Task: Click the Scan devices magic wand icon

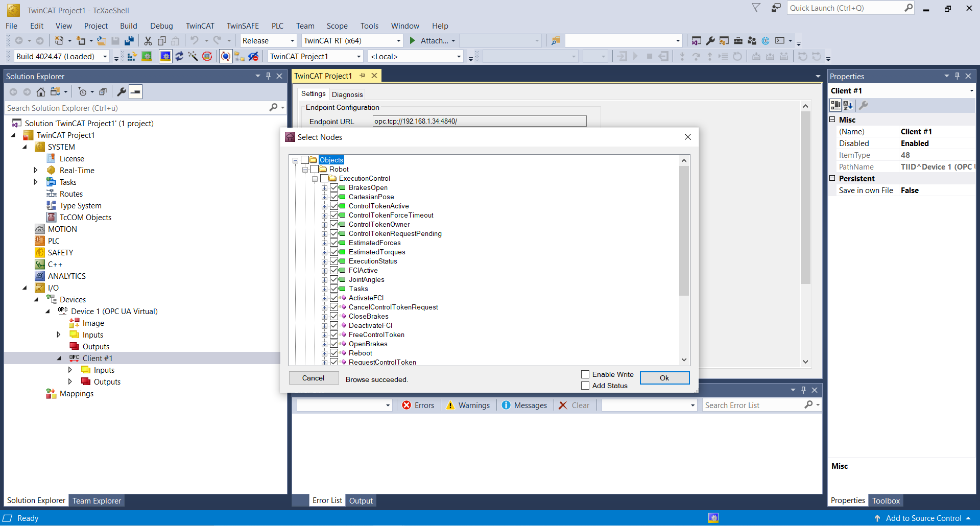Action: coord(193,57)
